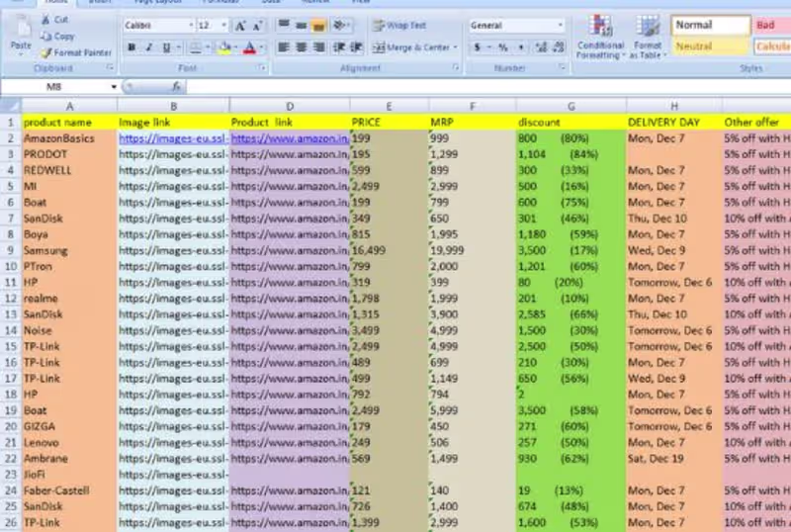
Task: Align text left
Action: 284,47
